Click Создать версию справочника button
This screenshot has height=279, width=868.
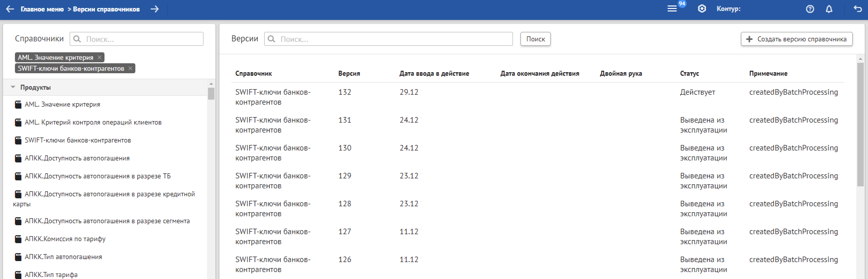[796, 39]
